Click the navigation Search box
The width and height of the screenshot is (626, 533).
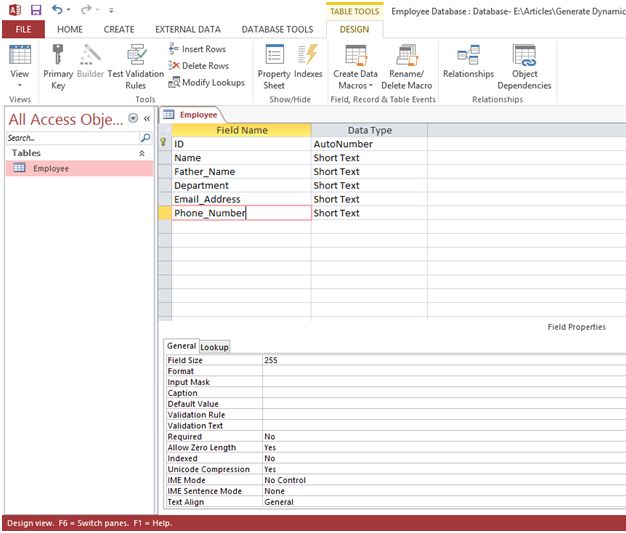click(73, 138)
